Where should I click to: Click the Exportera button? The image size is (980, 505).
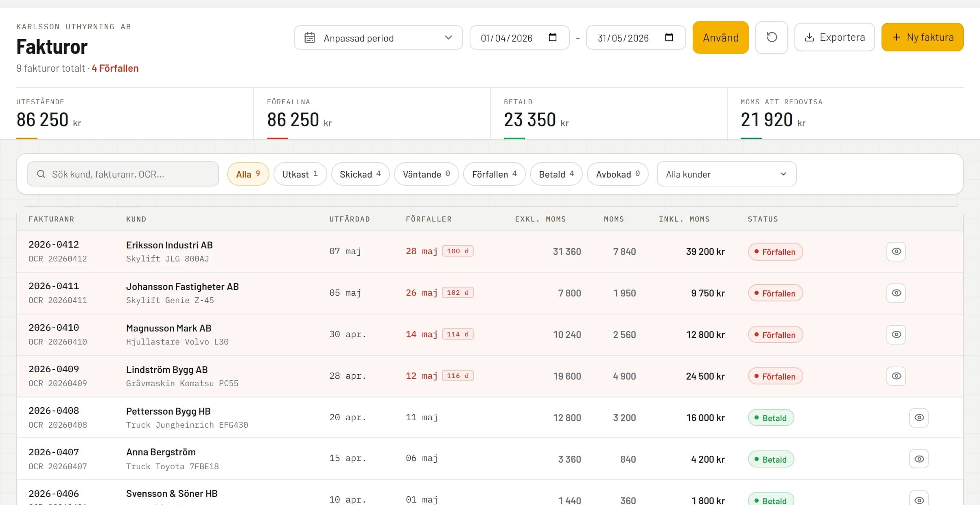[834, 37]
